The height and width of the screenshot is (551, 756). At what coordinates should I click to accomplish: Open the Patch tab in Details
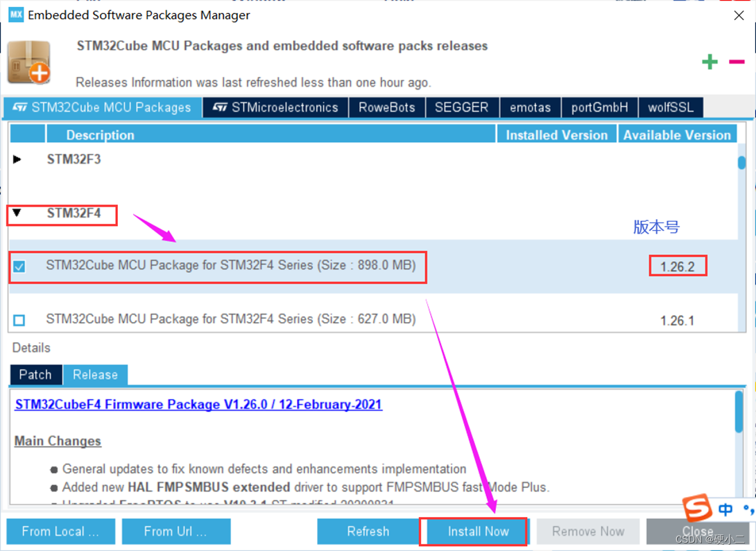(x=35, y=374)
